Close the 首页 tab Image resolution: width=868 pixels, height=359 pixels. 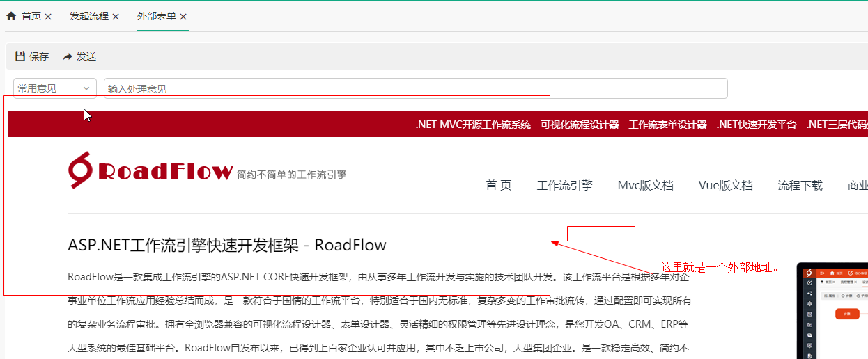48,17
